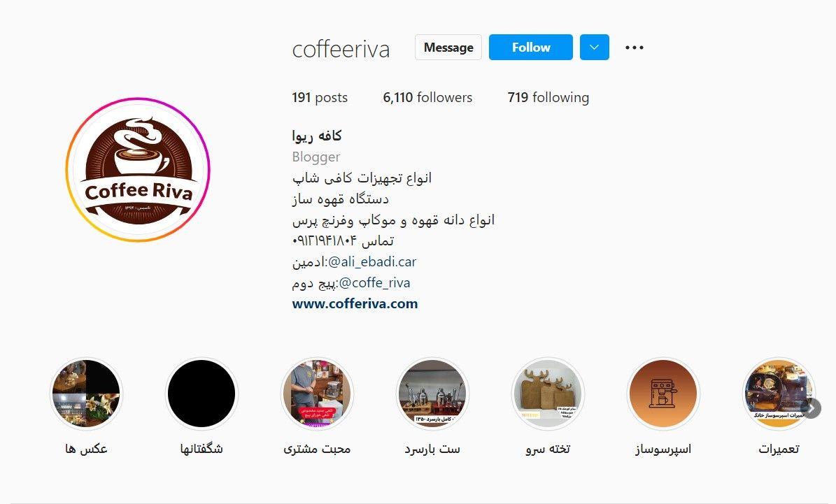Screen dimensions: 836x504
Task: Open the تعمیرات repairs highlight
Action: [779, 394]
